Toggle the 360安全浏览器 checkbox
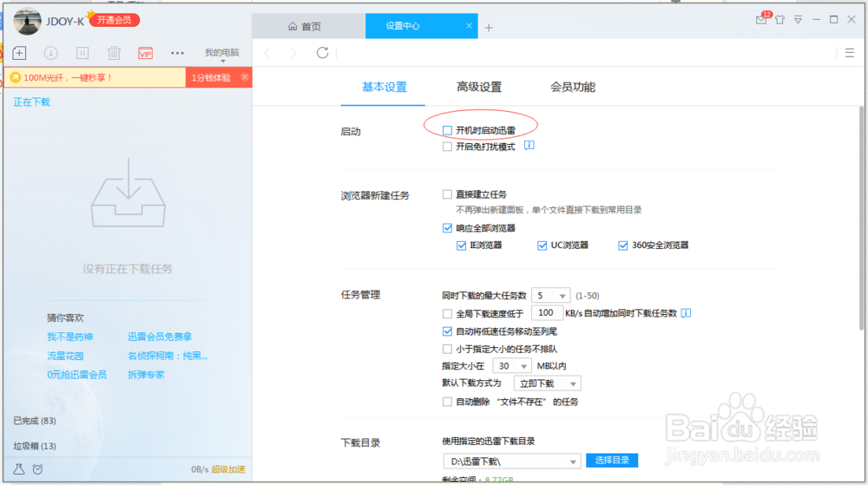Screen dimensions: 868x485 coord(622,246)
